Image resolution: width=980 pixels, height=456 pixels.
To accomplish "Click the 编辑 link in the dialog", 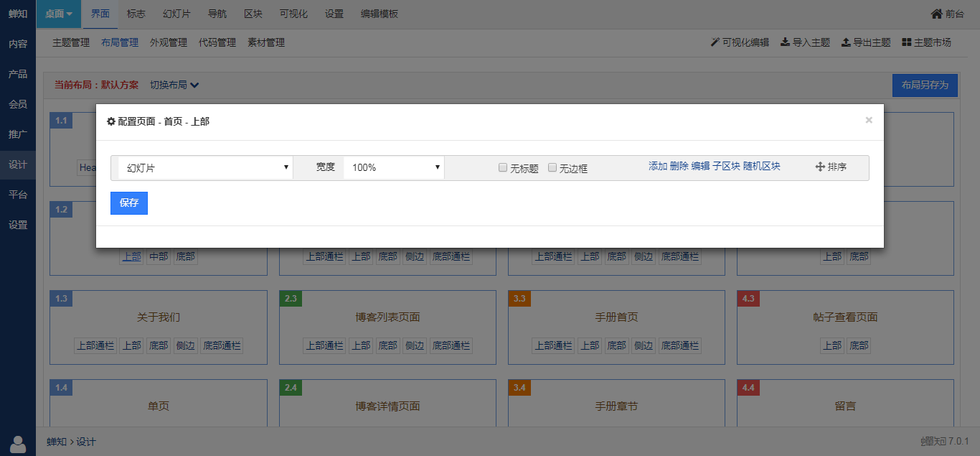I will pyautogui.click(x=700, y=166).
